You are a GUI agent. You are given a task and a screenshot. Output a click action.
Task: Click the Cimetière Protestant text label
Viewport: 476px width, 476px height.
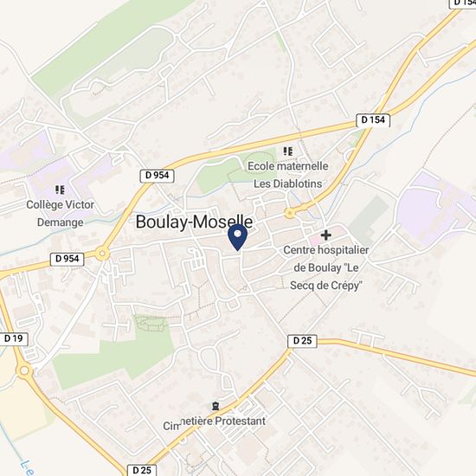tap(215, 422)
